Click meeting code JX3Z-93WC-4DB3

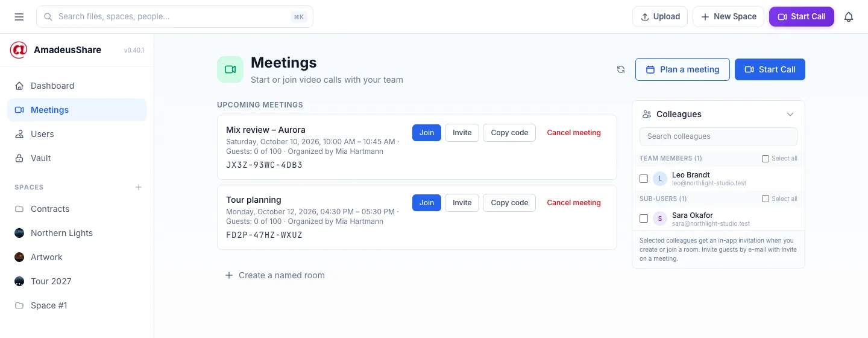point(264,165)
